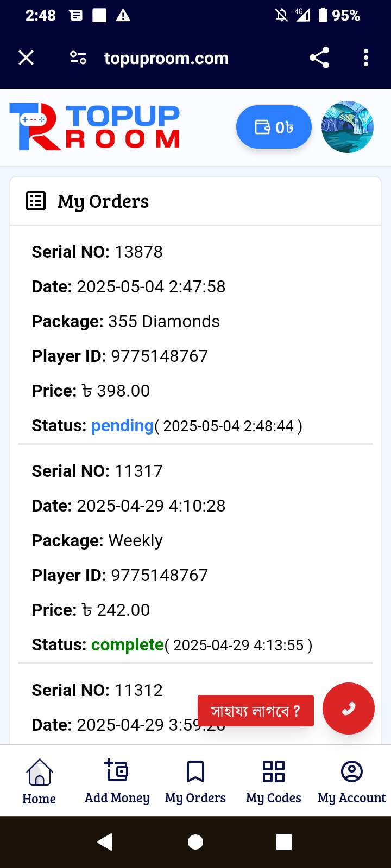The height and width of the screenshot is (868, 391).
Task: Tap the সাহায্য লাগবে help button
Action: point(255,711)
